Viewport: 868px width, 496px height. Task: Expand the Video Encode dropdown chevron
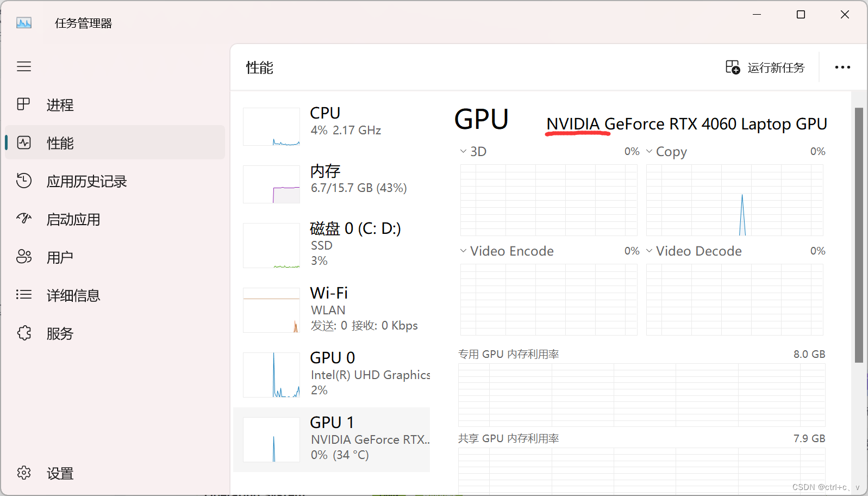tap(463, 251)
